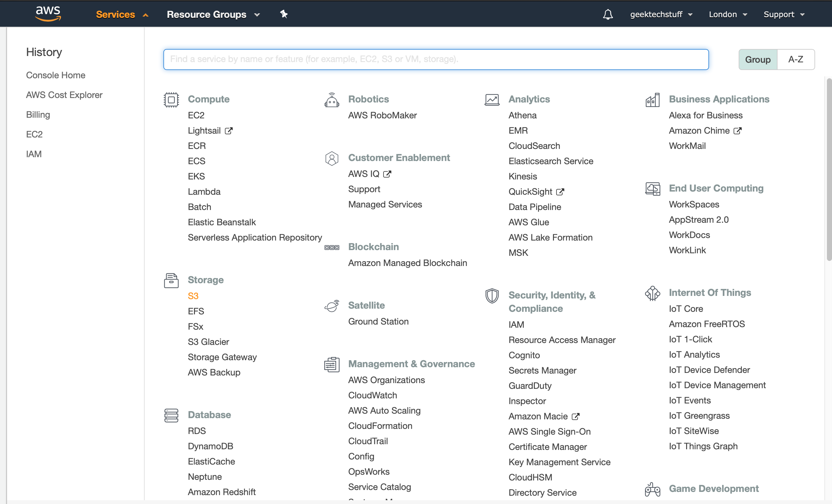
Task: Click the Satellite icon next to Ground Station
Action: pyautogui.click(x=332, y=306)
